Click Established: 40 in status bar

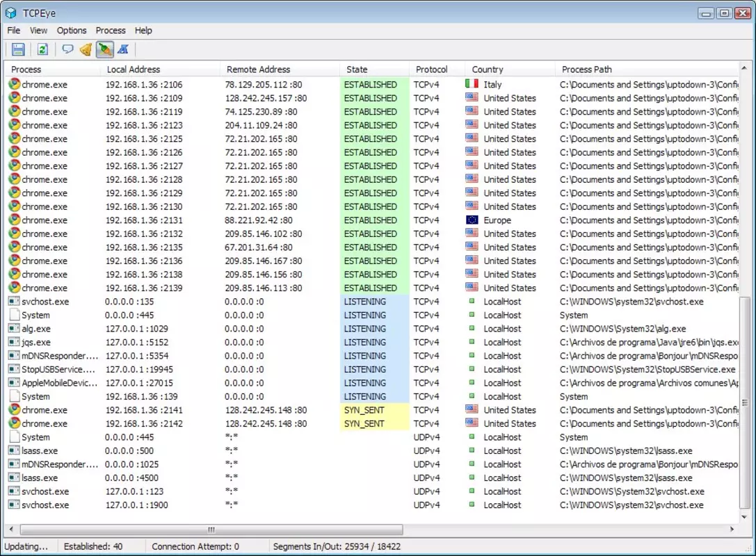(93, 546)
